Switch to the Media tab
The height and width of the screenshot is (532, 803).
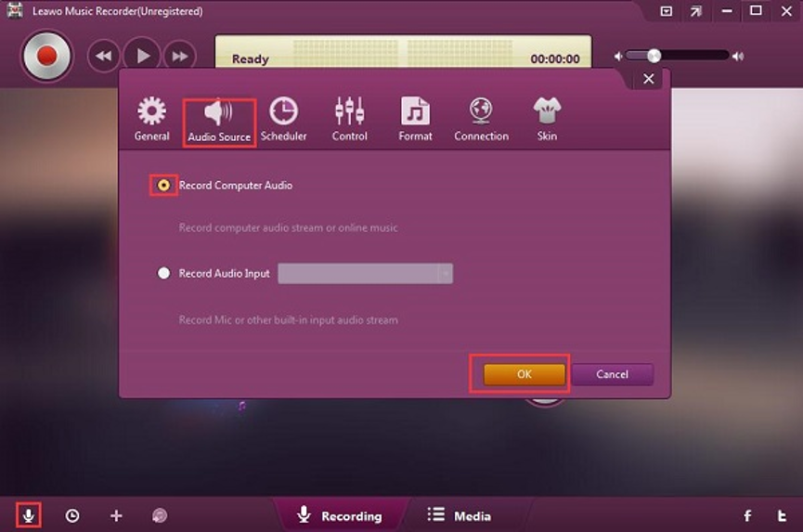tap(460, 515)
